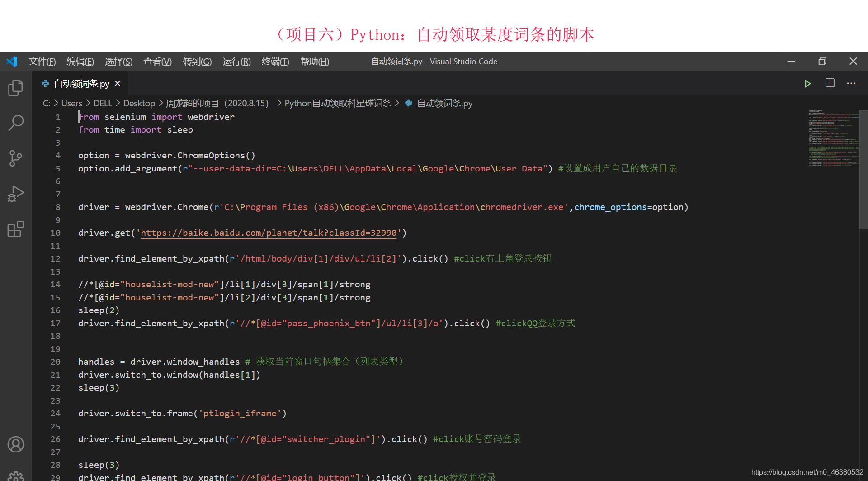Viewport: 868px width, 481px height.
Task: Click the Python file icon in breadcrumb
Action: pos(408,103)
